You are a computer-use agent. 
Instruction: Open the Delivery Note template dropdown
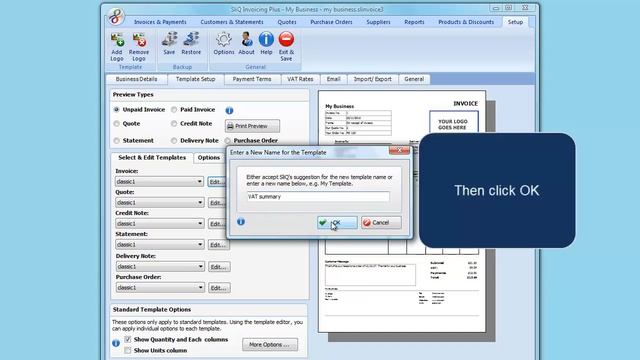click(160, 267)
